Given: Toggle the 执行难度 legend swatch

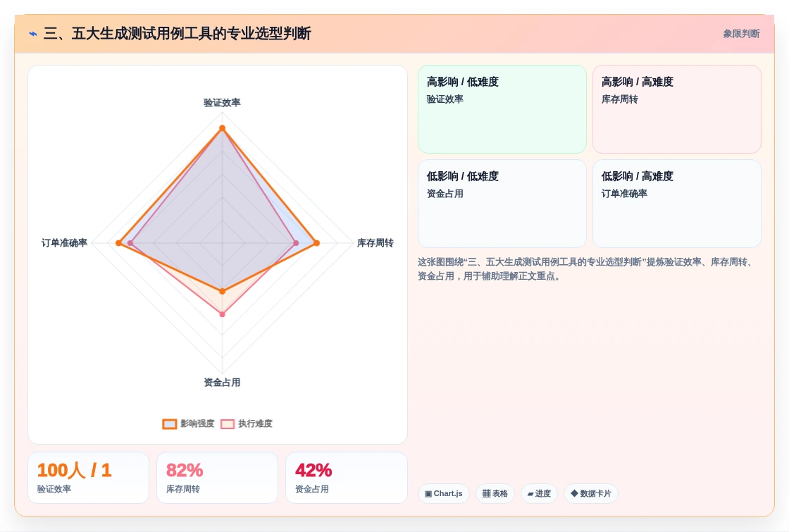Looking at the screenshot, I should point(228,423).
